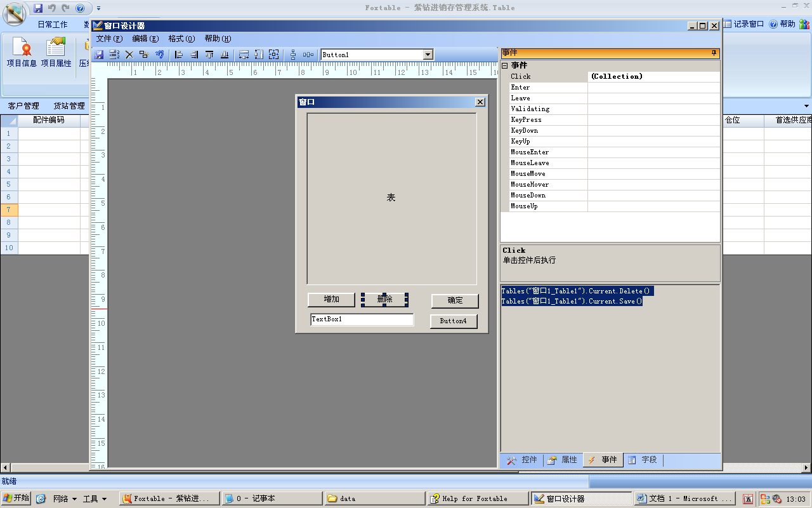This screenshot has width=812, height=508.
Task: Select the KeyDown event row
Action: pyautogui.click(x=610, y=130)
